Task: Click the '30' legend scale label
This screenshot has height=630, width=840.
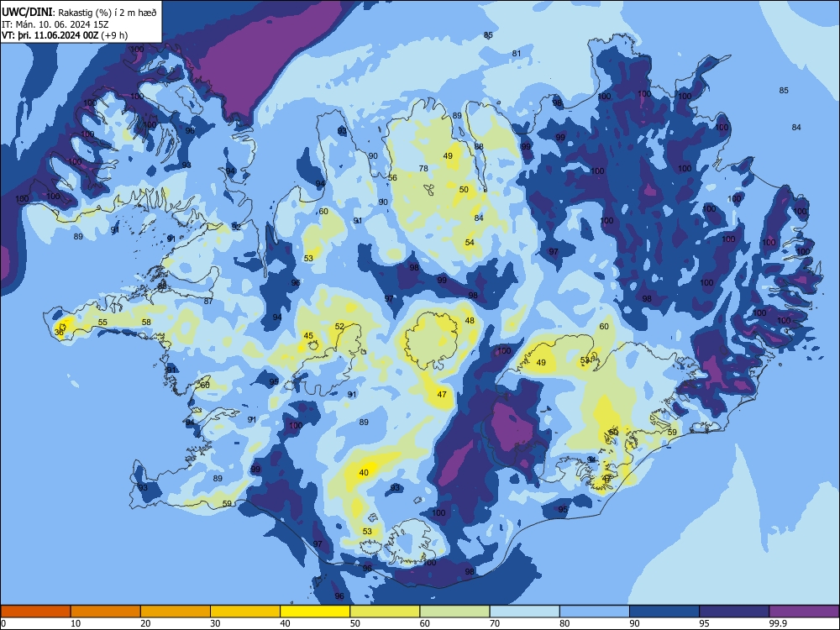Action: 215,623
